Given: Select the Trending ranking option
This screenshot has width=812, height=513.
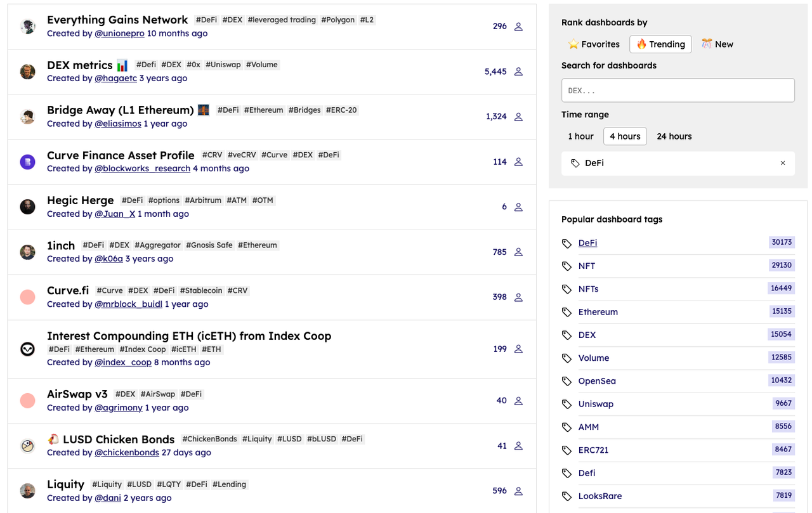Looking at the screenshot, I should (x=660, y=44).
